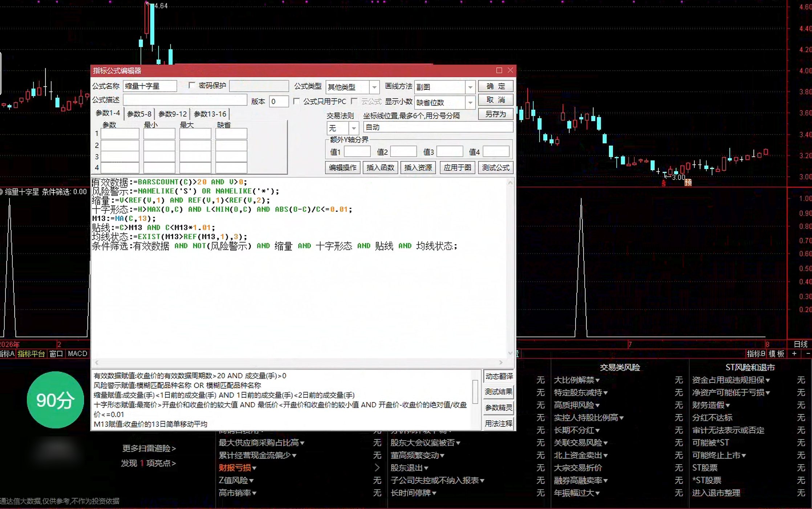Select the 窗口 tab
Viewport: 812px width, 509px height.
point(56,354)
